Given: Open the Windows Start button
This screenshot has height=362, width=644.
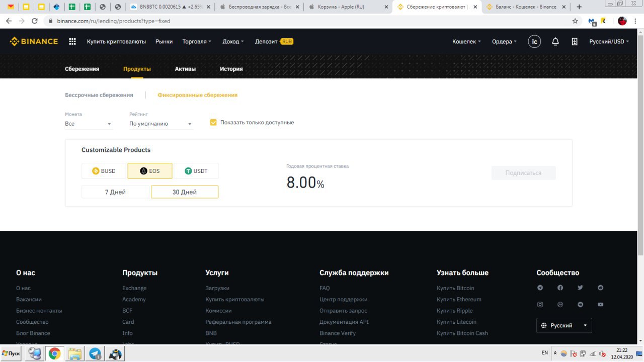Looking at the screenshot, I should tap(11, 354).
